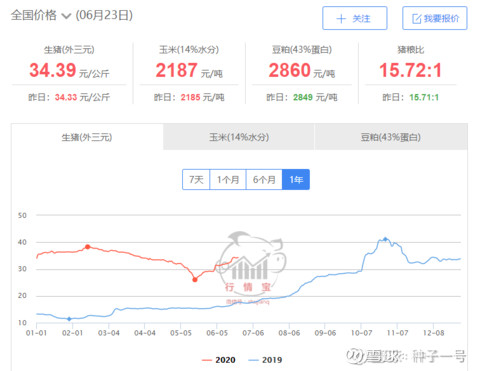480x371 pixels.
Task: Click the 50 y-axis label
Action: pos(22,215)
